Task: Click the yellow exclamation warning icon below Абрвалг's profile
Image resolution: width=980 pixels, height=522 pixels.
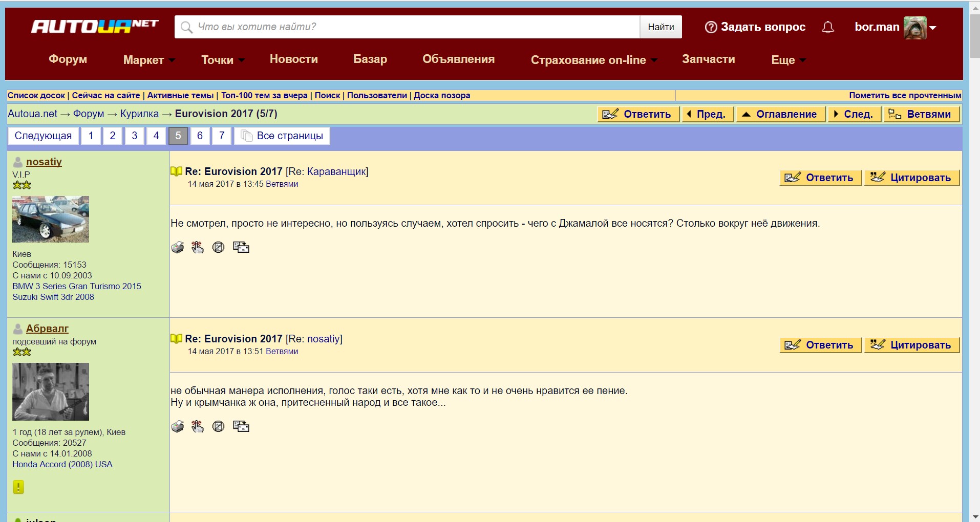Action: click(x=18, y=487)
